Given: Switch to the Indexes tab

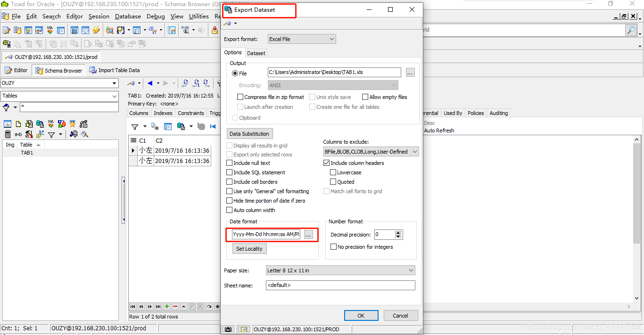Looking at the screenshot, I should pyautogui.click(x=163, y=113).
